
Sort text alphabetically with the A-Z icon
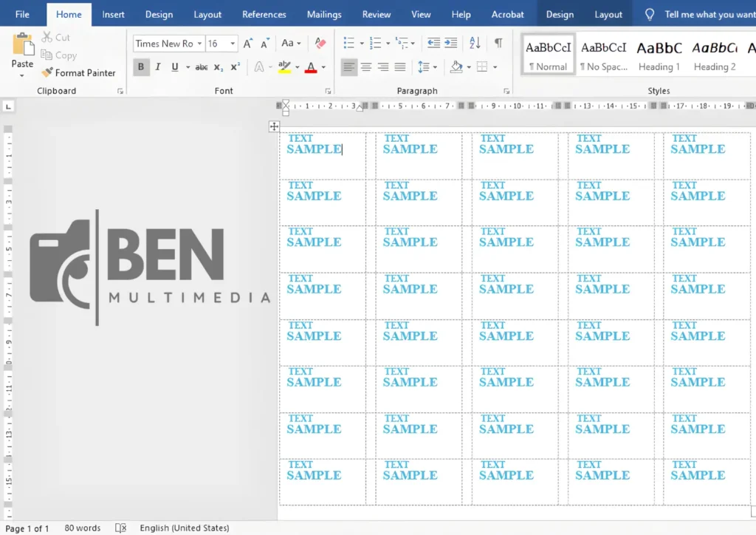tap(474, 43)
